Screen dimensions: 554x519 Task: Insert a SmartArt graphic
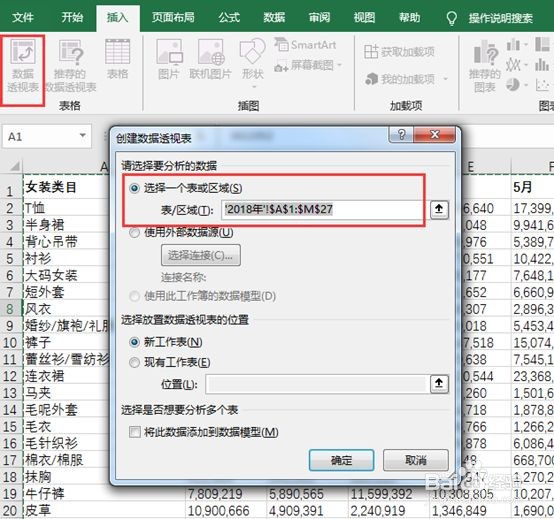[306, 45]
